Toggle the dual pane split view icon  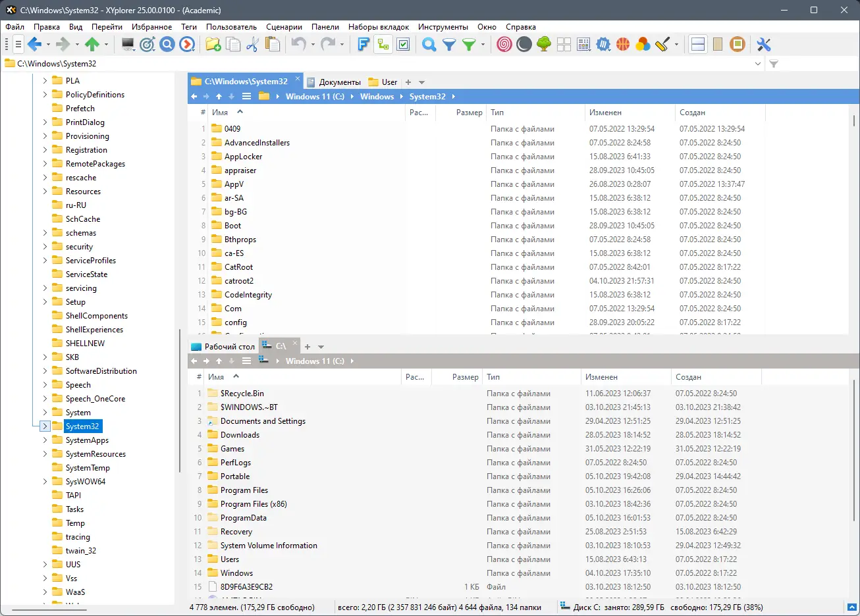tap(697, 44)
